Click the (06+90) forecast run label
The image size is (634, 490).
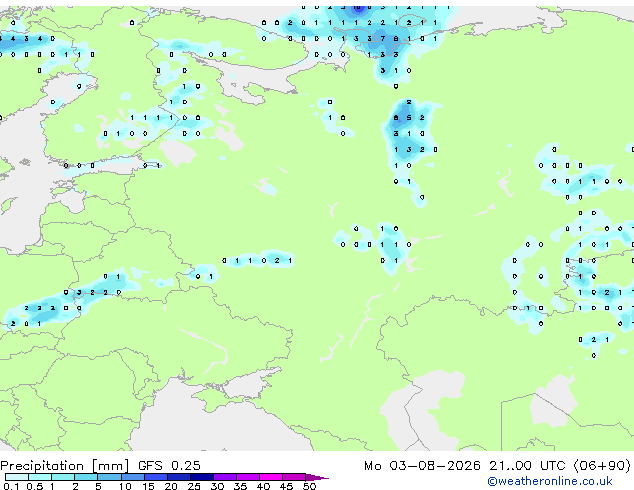pyautogui.click(x=602, y=465)
